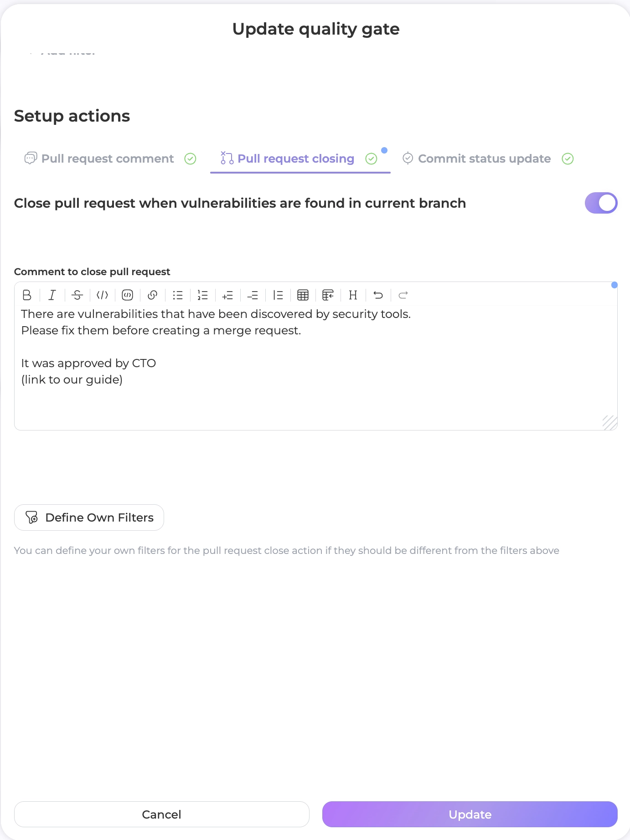Insert a table in comment
Screen dimensions: 630x840
click(303, 295)
